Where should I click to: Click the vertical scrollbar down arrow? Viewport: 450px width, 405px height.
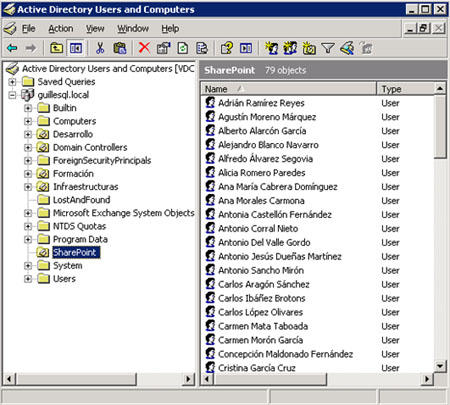440,366
